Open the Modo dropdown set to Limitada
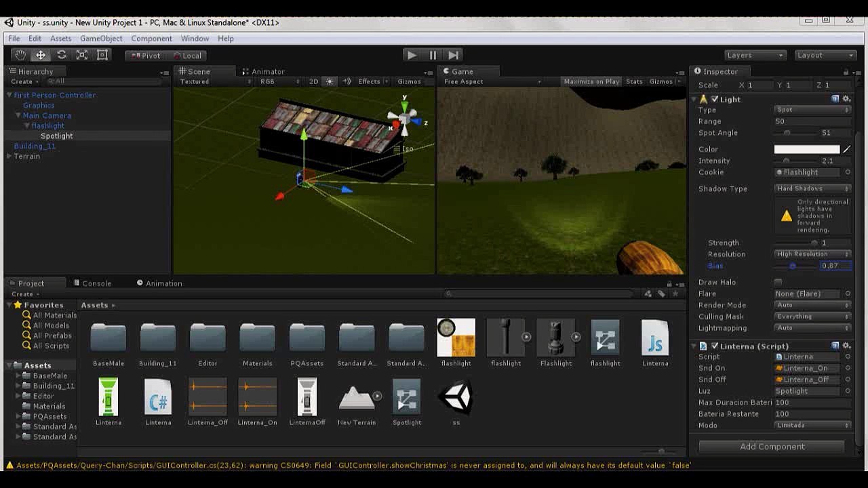This screenshot has width=868, height=488. (812, 426)
